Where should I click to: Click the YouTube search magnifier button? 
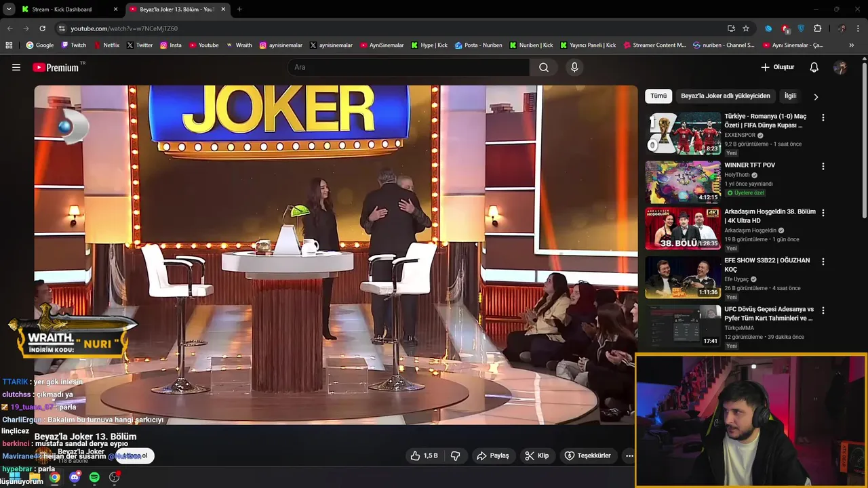(544, 67)
